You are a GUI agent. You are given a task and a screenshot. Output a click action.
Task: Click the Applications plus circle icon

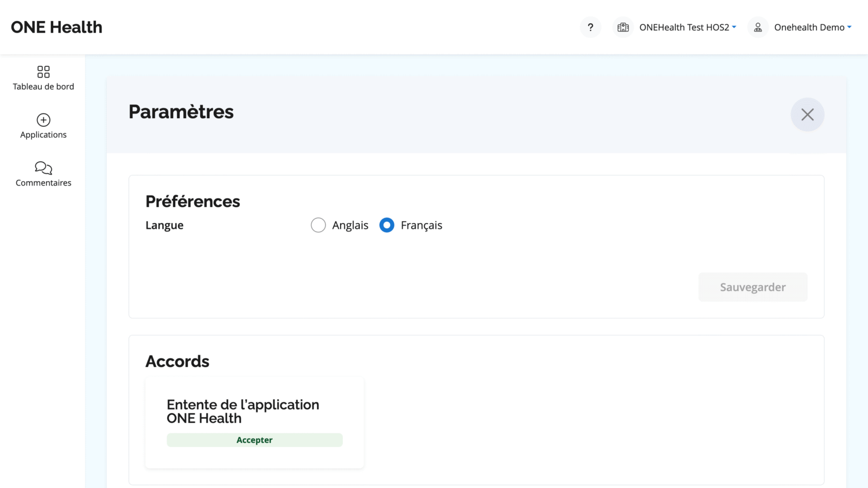click(x=43, y=120)
